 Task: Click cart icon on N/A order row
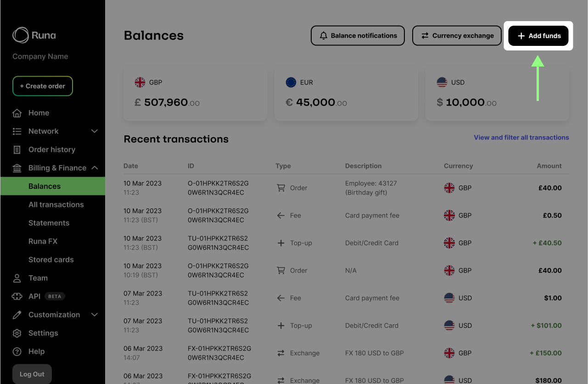pos(281,270)
